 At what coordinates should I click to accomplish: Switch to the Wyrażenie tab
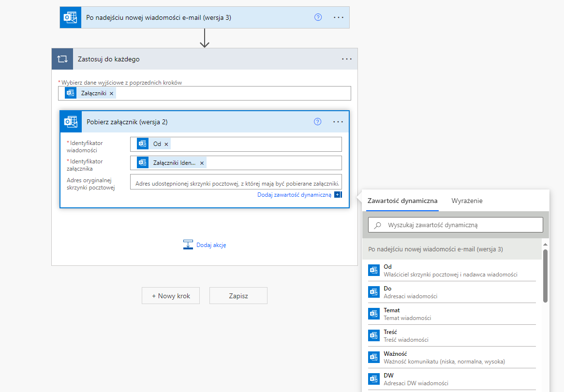(x=467, y=201)
